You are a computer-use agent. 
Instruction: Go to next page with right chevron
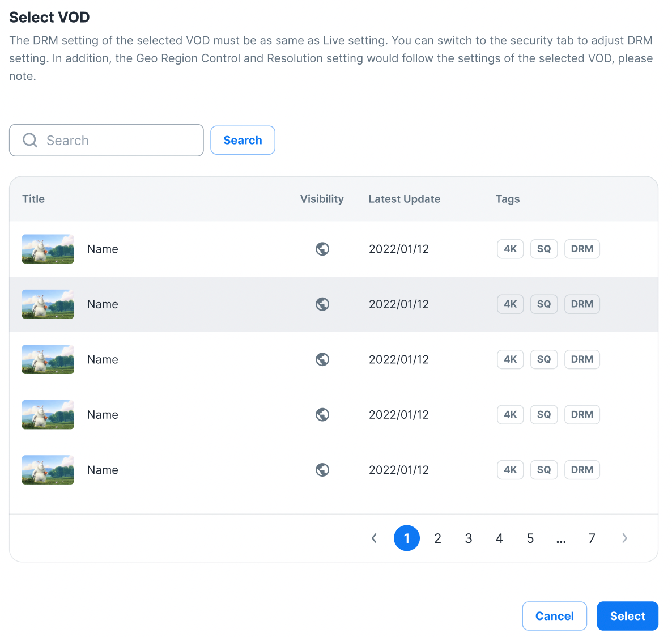pos(624,538)
